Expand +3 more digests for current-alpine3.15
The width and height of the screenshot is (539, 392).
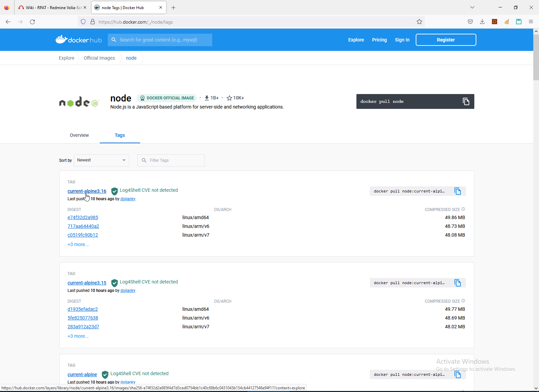tap(78, 336)
